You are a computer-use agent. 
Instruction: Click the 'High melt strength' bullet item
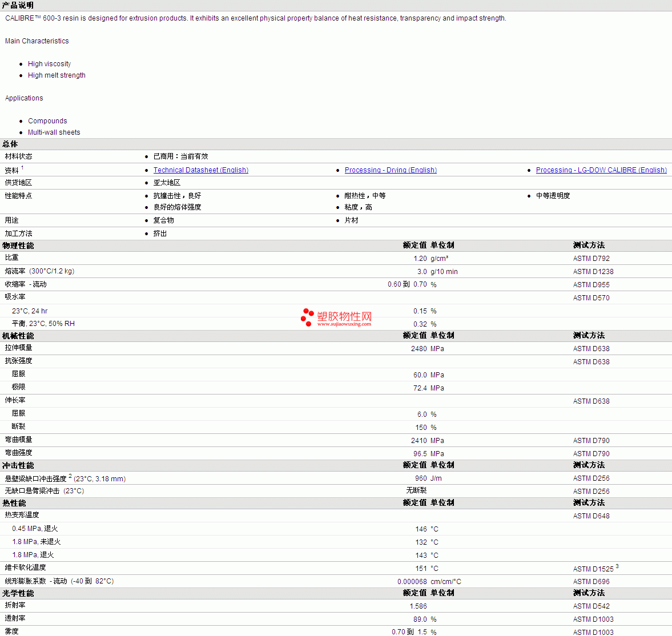pyautogui.click(x=57, y=75)
